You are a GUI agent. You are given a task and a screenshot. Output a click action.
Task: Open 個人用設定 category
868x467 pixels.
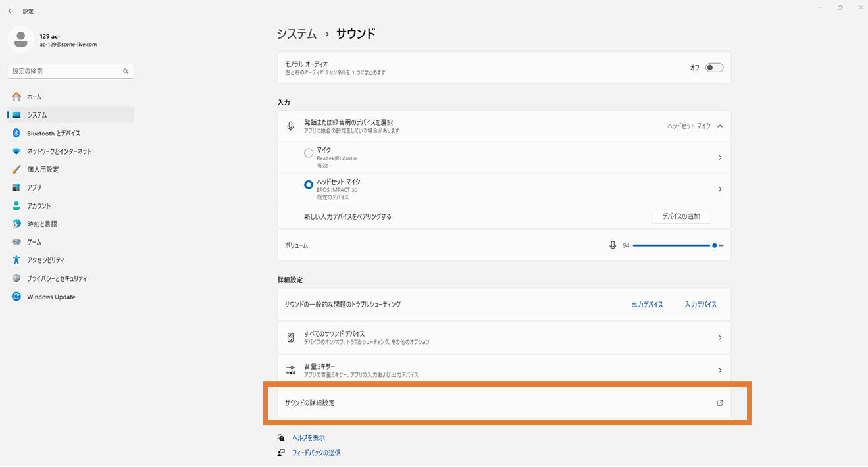click(x=71, y=170)
